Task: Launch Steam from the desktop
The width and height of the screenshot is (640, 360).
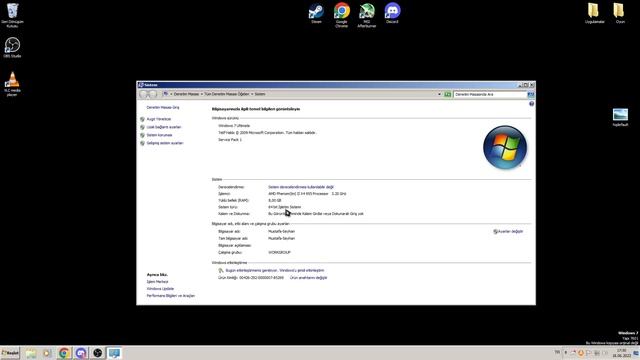Action: click(316, 13)
